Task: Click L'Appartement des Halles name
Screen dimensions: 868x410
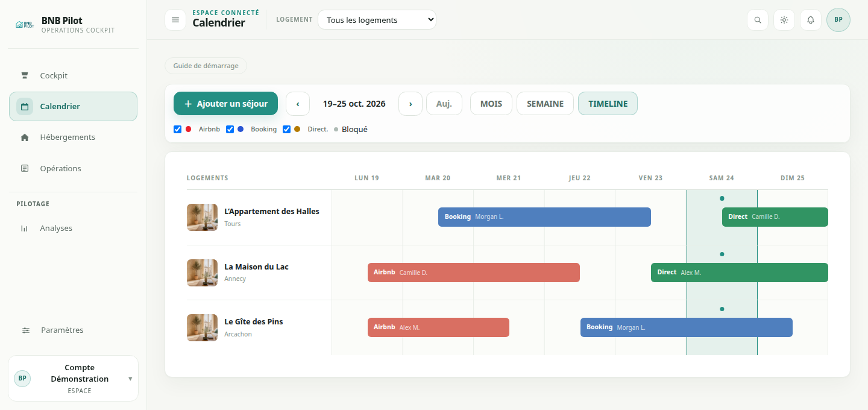Action: coord(272,212)
